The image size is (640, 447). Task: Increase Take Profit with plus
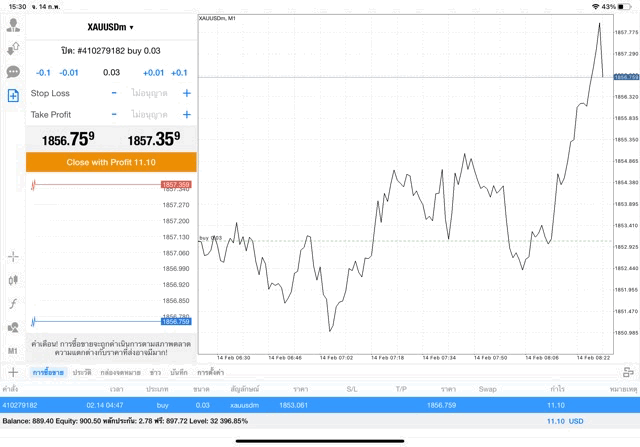pos(187,114)
